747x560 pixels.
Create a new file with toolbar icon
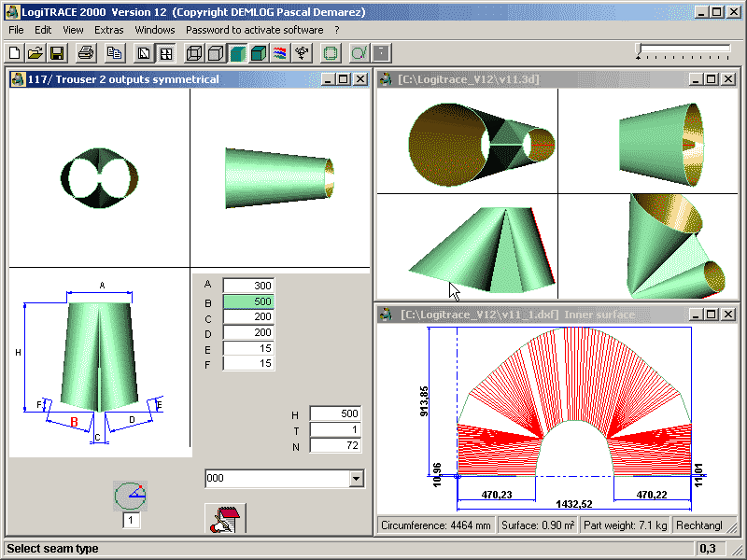point(15,53)
